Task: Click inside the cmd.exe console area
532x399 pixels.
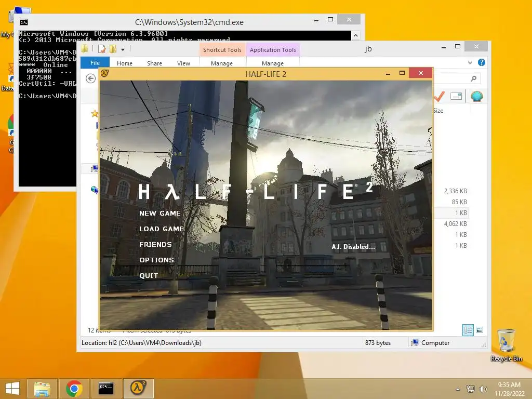Action: point(47,136)
